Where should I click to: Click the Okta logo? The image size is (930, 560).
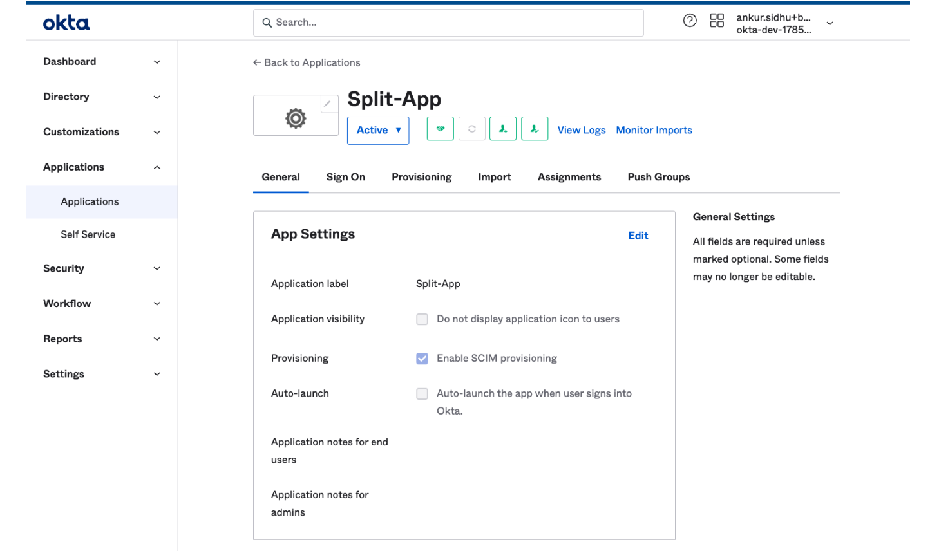[66, 23]
